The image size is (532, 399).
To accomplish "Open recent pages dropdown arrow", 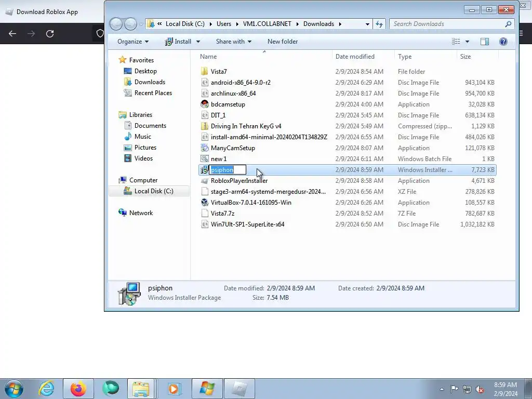I will click(141, 24).
